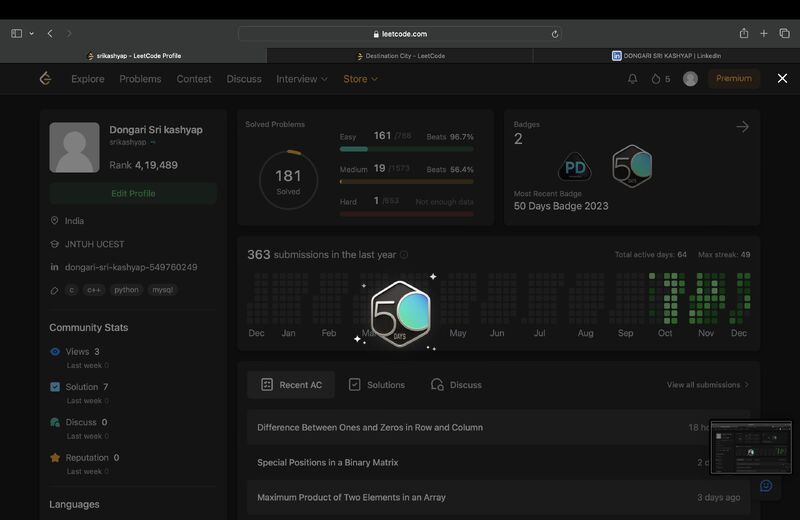Click the Hard progress bar
The width and height of the screenshot is (800, 520).
(x=407, y=214)
